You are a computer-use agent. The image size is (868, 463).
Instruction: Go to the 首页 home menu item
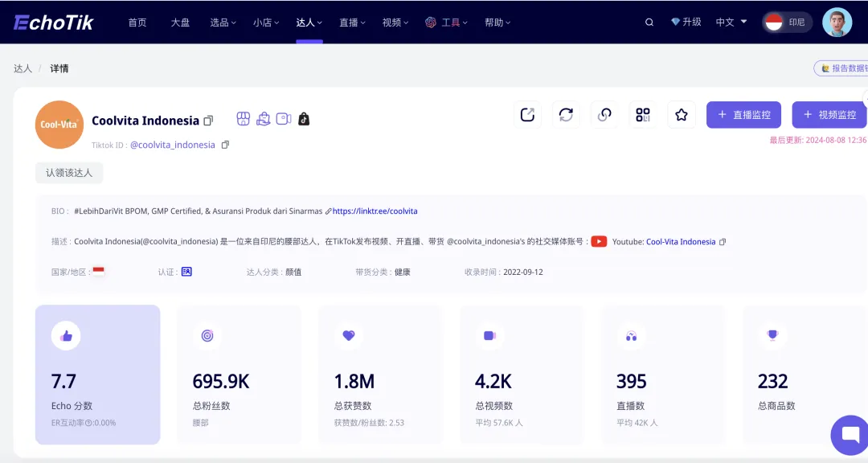coord(137,23)
